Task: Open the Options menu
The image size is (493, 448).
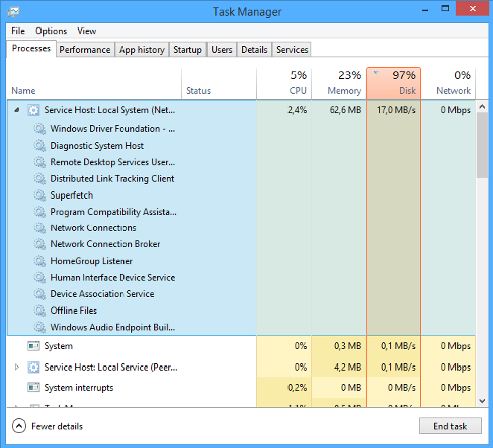Action: tap(51, 31)
